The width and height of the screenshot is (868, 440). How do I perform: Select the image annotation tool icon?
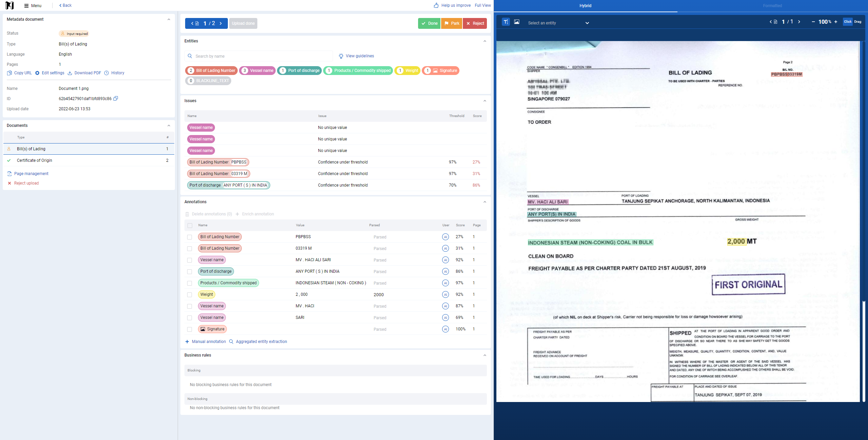click(x=517, y=22)
